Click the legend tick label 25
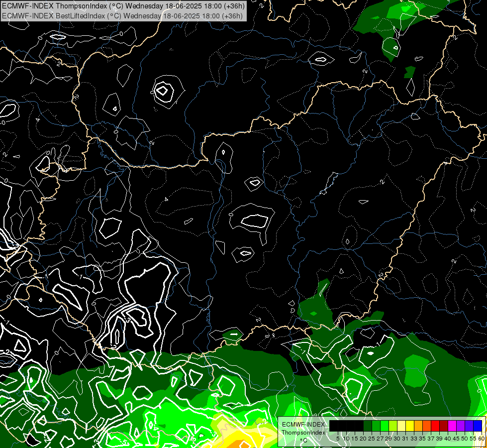 pyautogui.click(x=372, y=439)
